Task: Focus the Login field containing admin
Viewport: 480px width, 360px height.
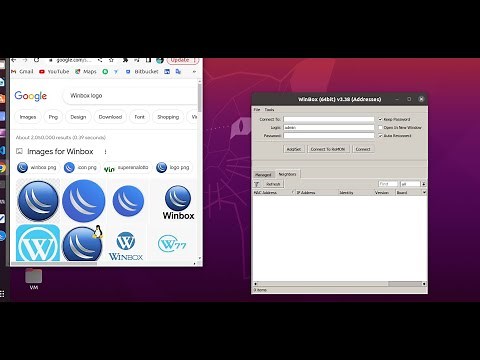Action: click(x=329, y=127)
